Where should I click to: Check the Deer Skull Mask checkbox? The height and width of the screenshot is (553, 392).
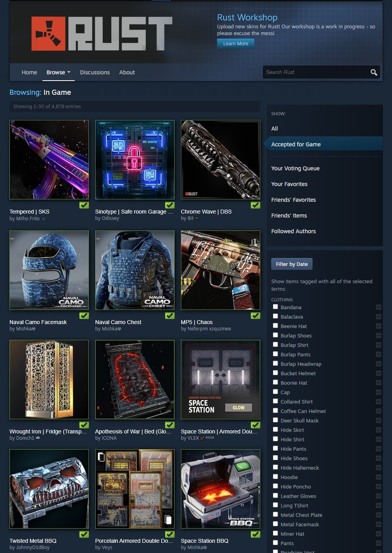point(275,420)
